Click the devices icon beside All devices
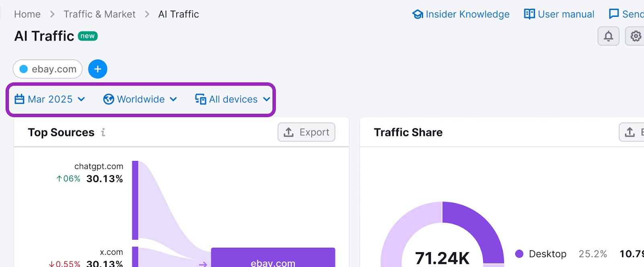 [200, 99]
